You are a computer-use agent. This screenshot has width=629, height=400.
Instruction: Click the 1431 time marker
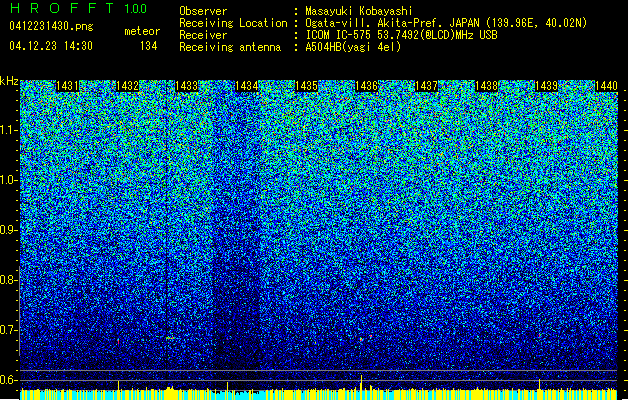point(67,86)
